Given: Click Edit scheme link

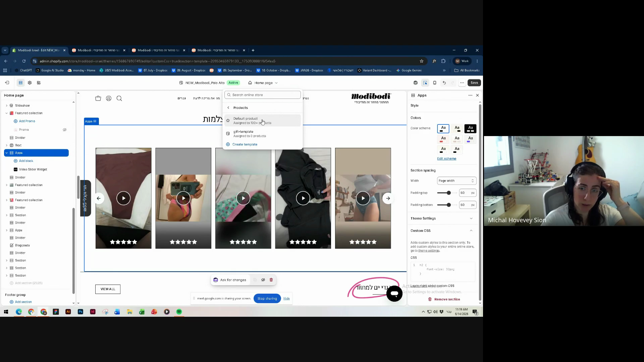Looking at the screenshot, I should [446, 159].
